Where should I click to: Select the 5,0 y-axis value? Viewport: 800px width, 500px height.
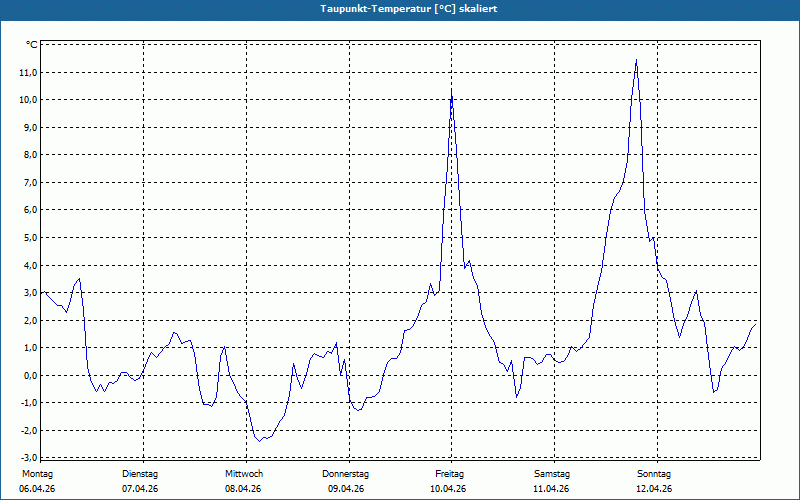click(x=31, y=238)
